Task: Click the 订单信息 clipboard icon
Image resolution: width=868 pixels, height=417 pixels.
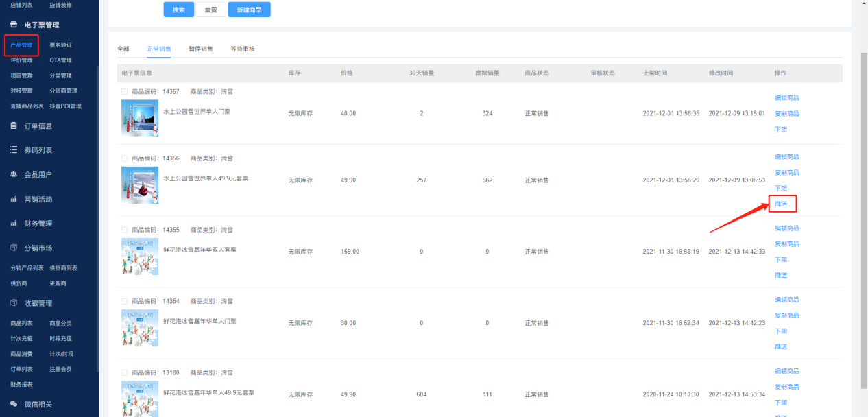Action: (14, 126)
